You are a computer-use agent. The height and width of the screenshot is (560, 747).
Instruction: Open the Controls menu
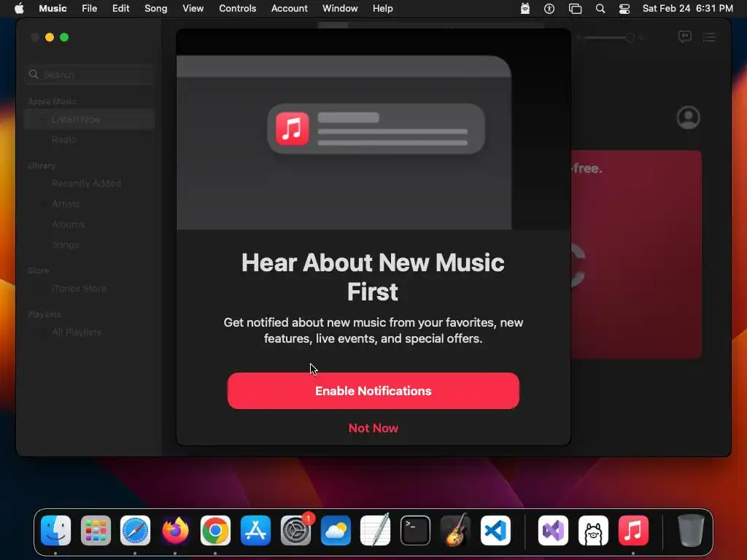[237, 9]
